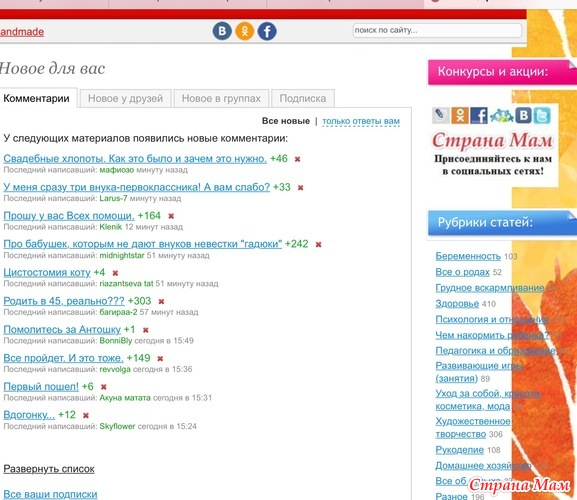Select 'Все новые' filter option
577x500 pixels.
coord(286,121)
